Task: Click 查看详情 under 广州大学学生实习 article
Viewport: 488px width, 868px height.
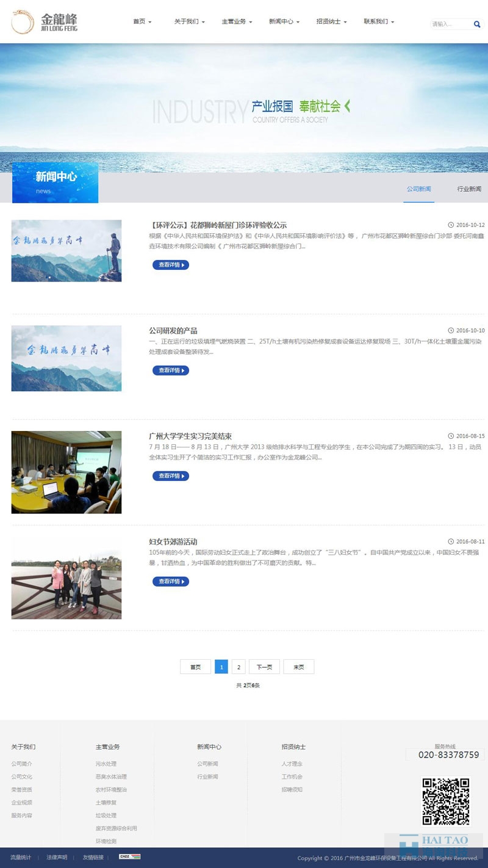Action: pos(171,476)
